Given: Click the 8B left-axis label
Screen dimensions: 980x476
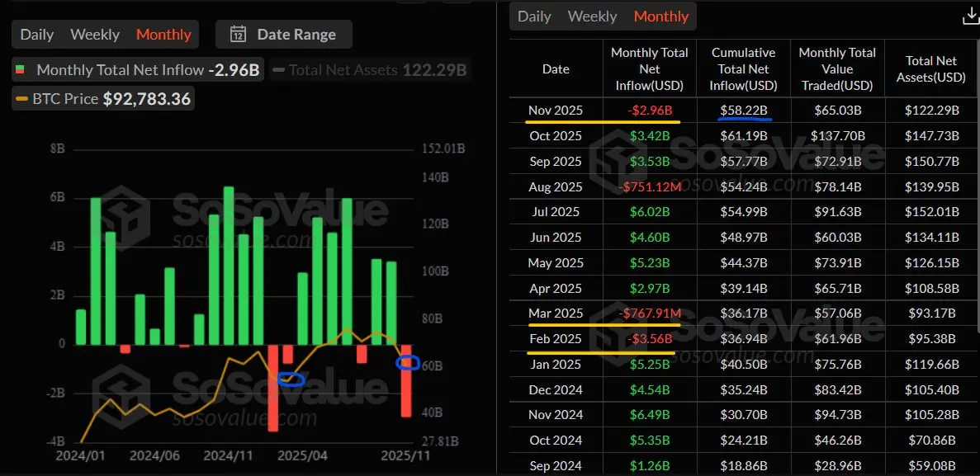Looking at the screenshot, I should [x=58, y=149].
